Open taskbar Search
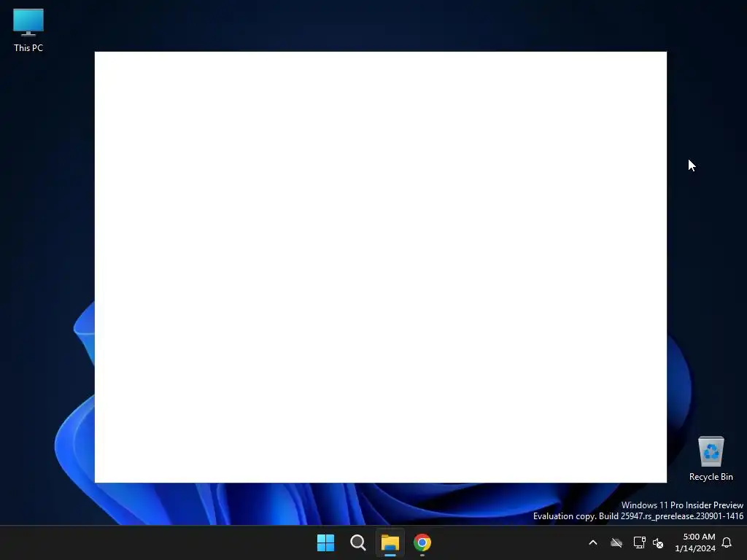 (x=357, y=542)
